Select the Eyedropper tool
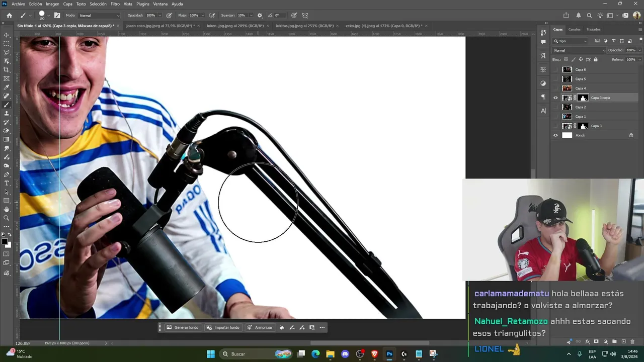This screenshot has width=644, height=362. [7, 87]
